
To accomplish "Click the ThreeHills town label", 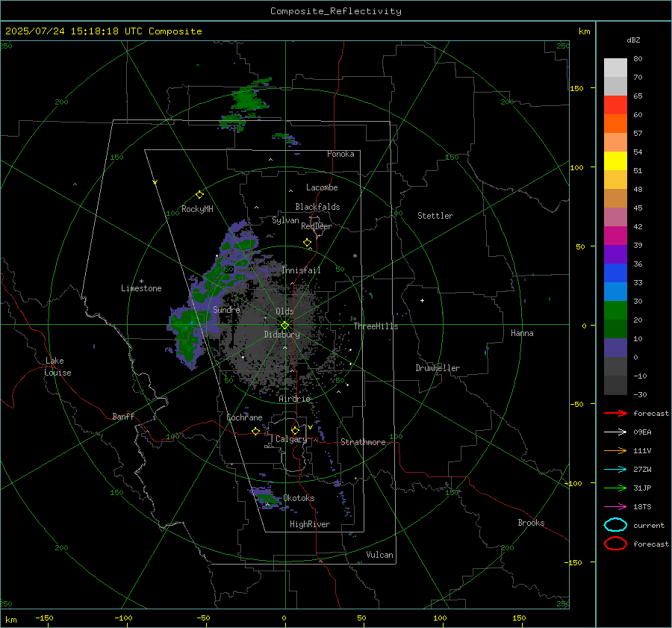I will tap(376, 326).
